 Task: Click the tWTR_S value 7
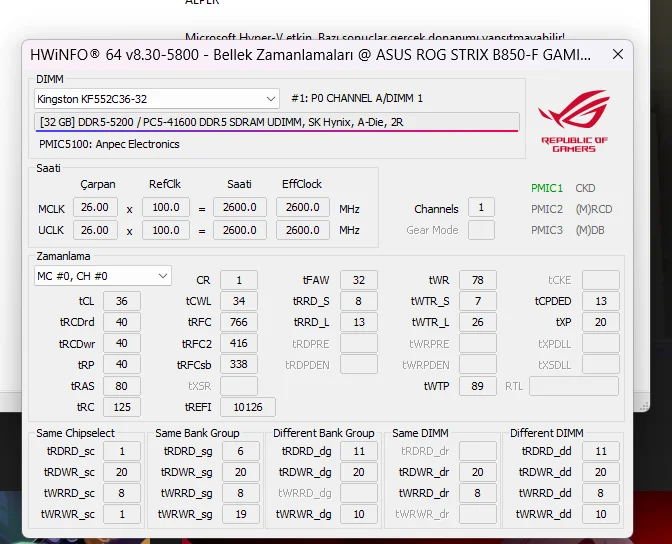[478, 301]
